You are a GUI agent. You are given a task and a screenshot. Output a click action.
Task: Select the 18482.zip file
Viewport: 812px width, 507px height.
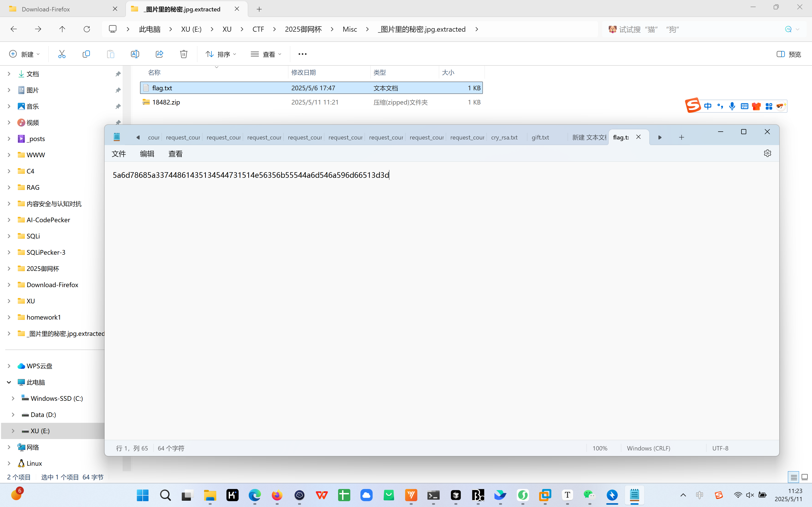(x=311, y=102)
